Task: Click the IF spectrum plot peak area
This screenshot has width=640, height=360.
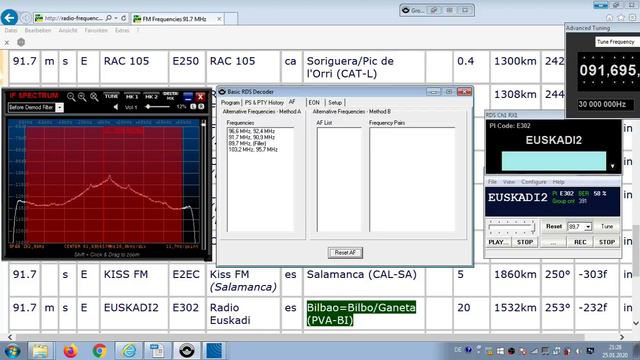Action: (x=109, y=178)
